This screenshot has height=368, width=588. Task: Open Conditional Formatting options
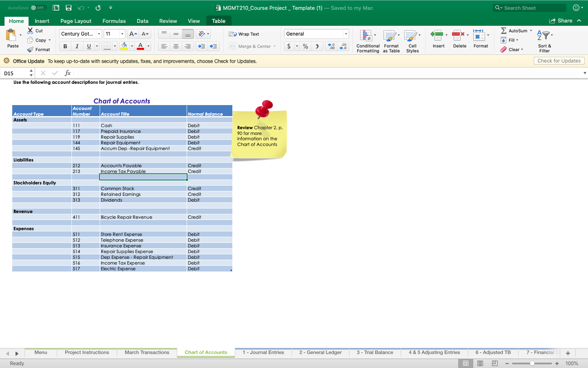point(367,41)
